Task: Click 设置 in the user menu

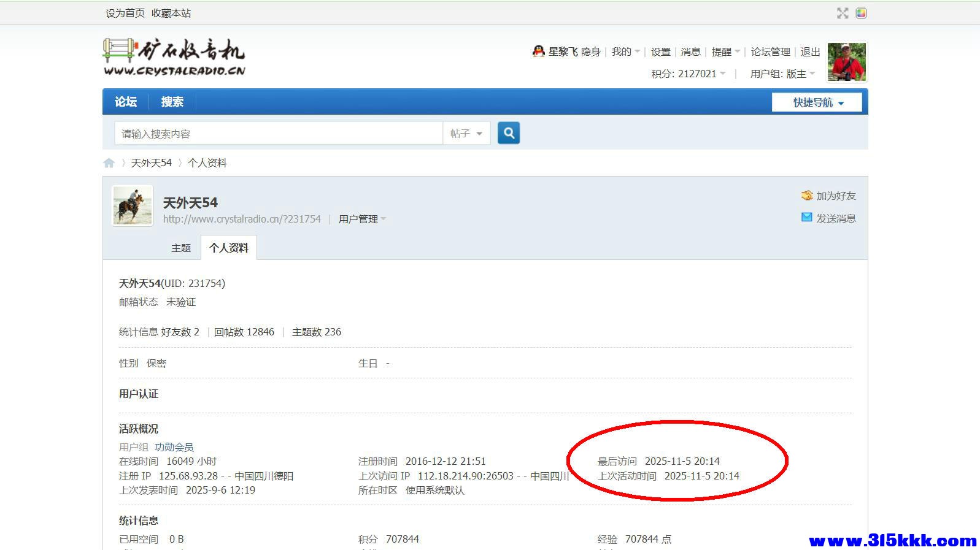Action: [x=661, y=52]
